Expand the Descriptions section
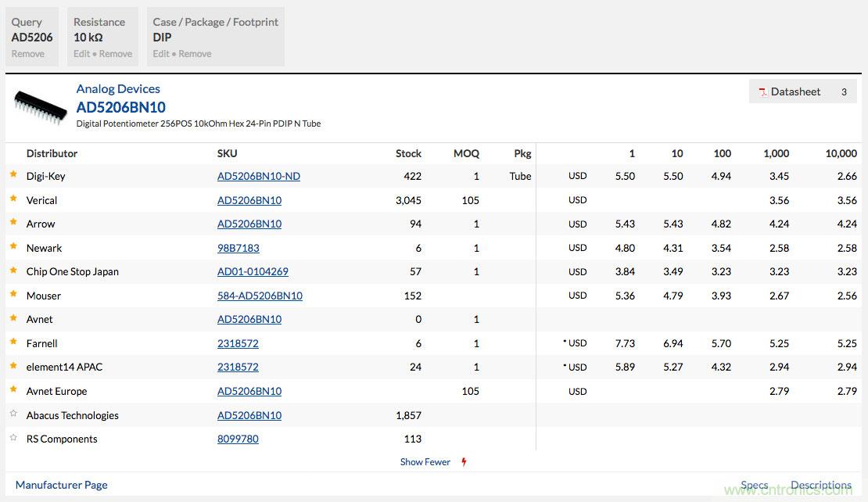Image resolution: width=868 pixels, height=502 pixels. (x=820, y=485)
